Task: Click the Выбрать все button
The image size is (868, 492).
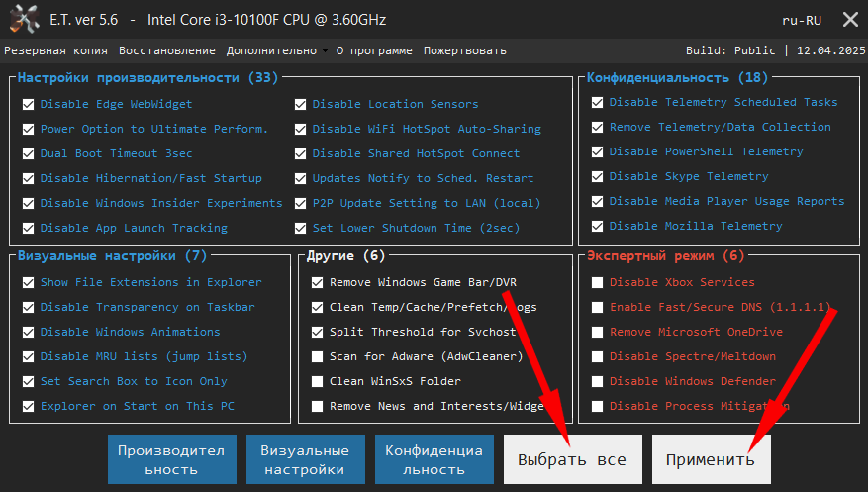Action: (572, 459)
